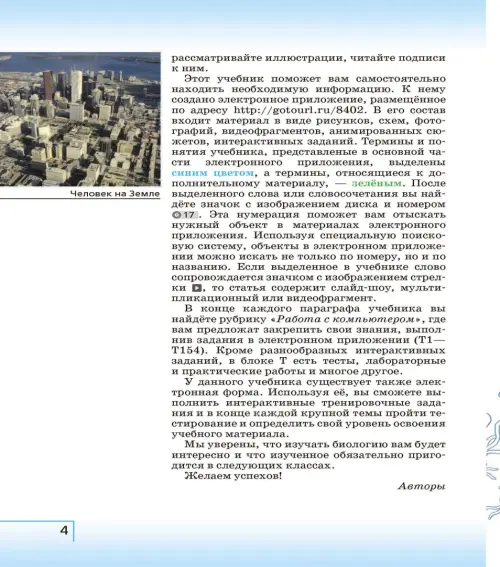Image resolution: width=500 pixels, height=567 pixels.
Task: Click the green word «зелёным»
Action: pyautogui.click(x=376, y=183)
